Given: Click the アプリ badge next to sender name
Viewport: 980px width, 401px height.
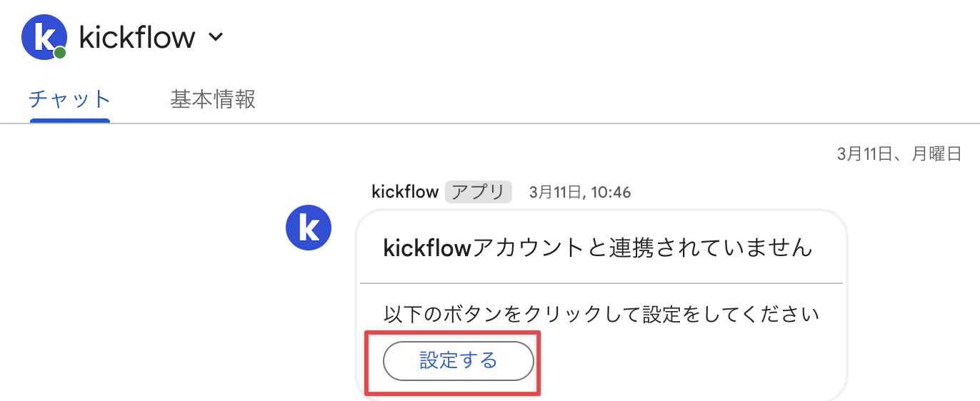Looking at the screenshot, I should point(479,192).
